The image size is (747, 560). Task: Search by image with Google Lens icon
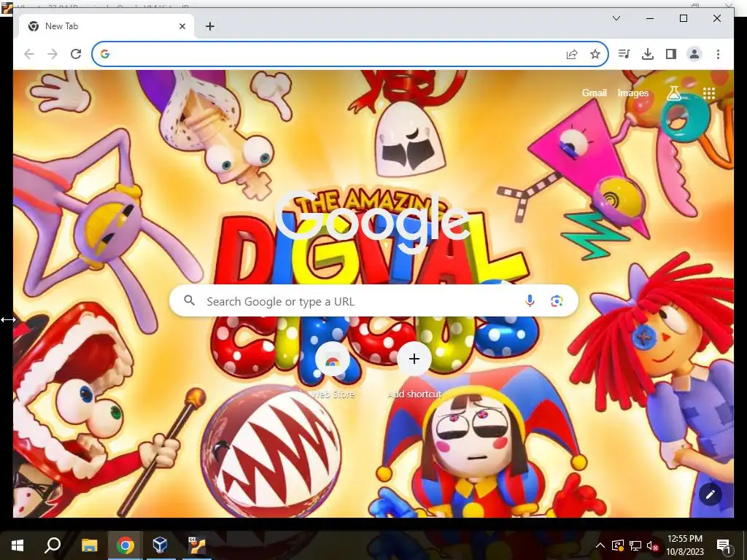pos(557,301)
